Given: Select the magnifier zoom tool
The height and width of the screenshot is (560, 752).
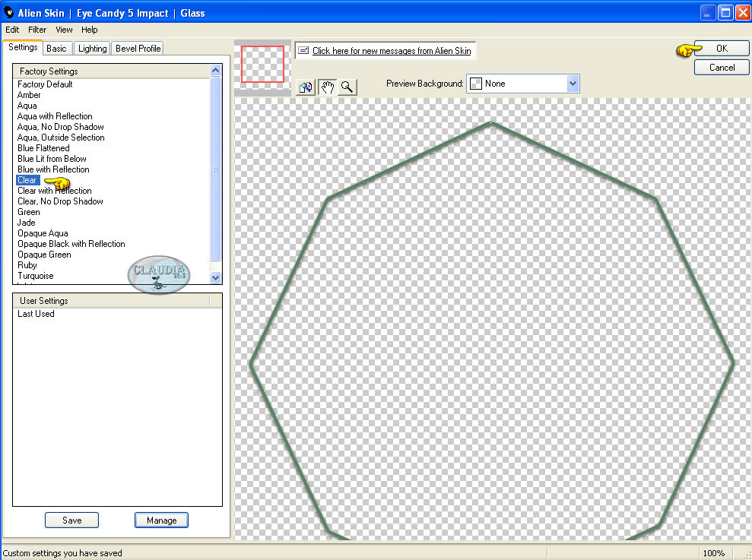Looking at the screenshot, I should [x=347, y=87].
